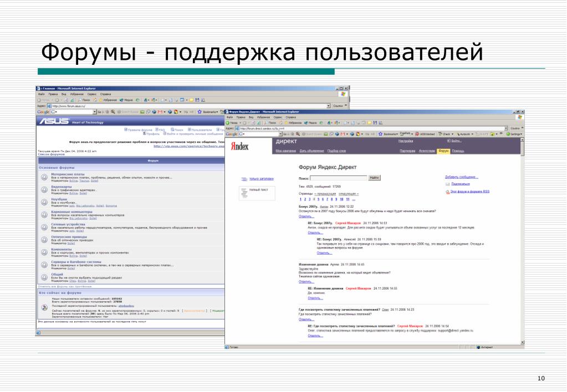Screen dimensions: 567x392
Task: Open Медиа in ASUS window toolbar
Action: pyautogui.click(x=126, y=100)
